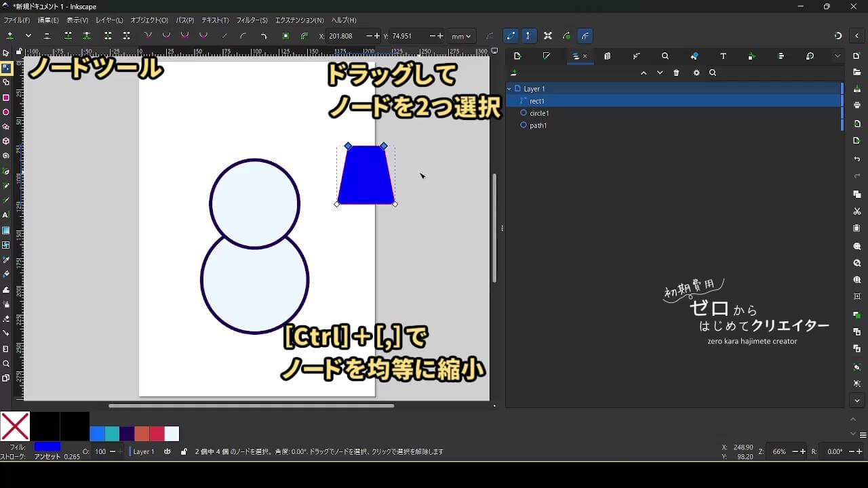The width and height of the screenshot is (868, 488).
Task: Open the Text and Font panel tab
Action: coord(723,56)
